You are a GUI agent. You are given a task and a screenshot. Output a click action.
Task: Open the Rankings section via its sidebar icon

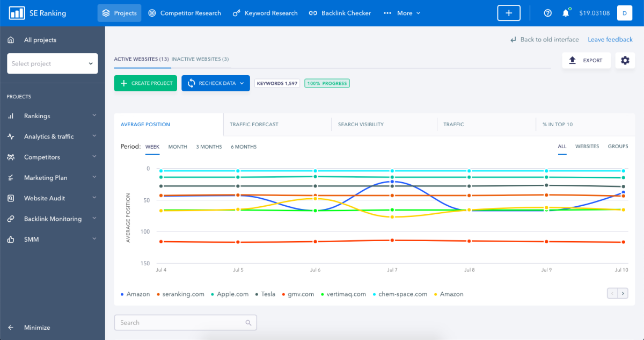coord(11,115)
